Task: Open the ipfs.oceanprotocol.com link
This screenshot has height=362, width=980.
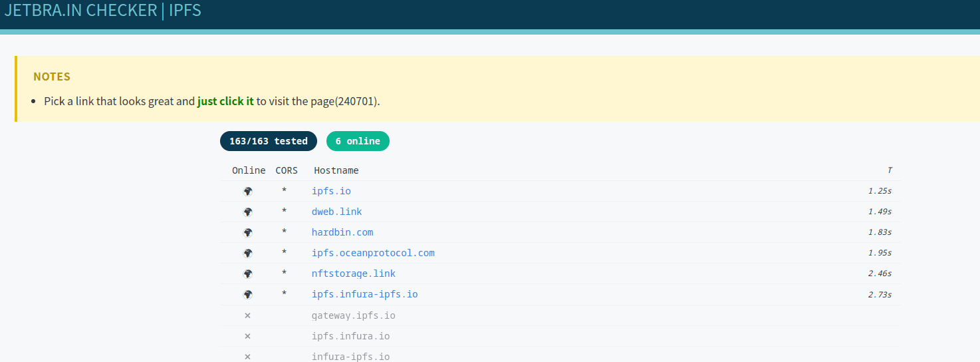Action: 373,253
